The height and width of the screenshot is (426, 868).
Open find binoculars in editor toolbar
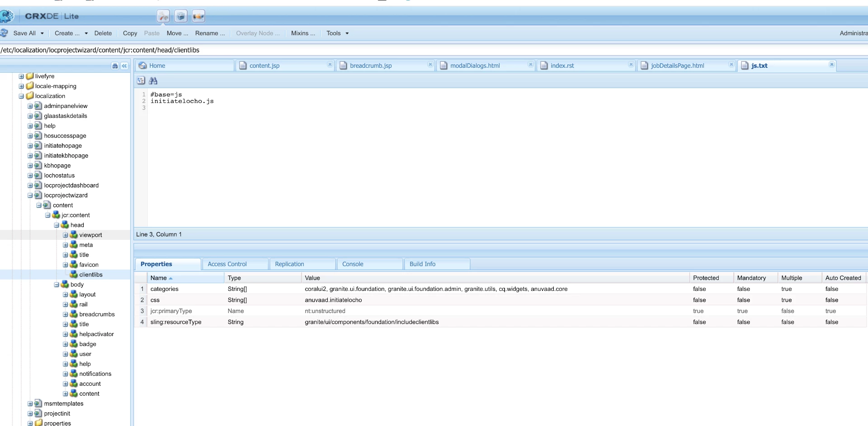click(x=153, y=80)
